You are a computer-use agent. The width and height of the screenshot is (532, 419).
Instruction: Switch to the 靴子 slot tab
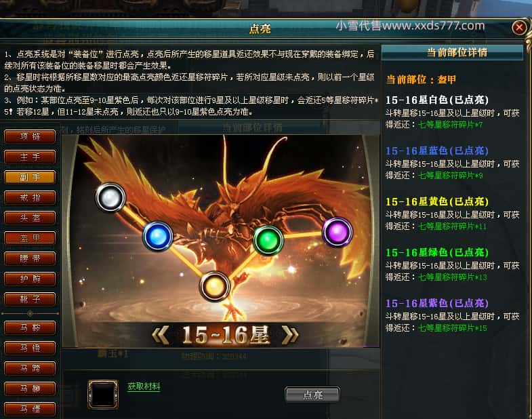click(30, 299)
